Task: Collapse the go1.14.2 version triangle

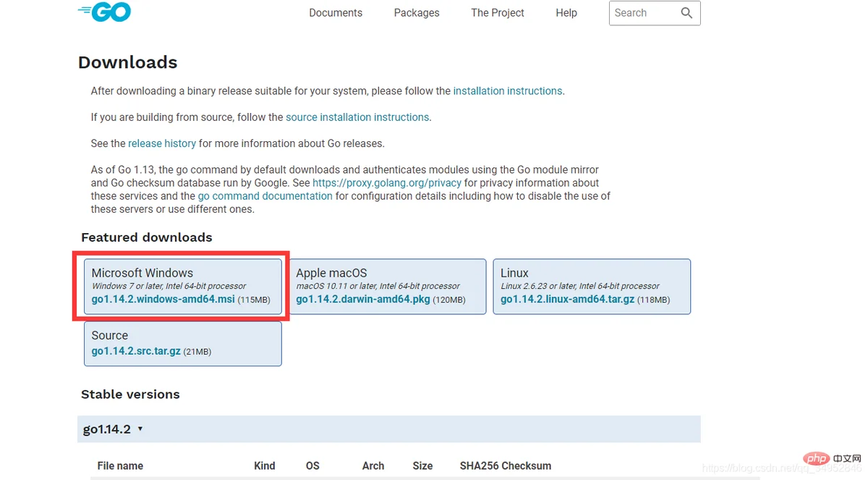Action: (140, 429)
